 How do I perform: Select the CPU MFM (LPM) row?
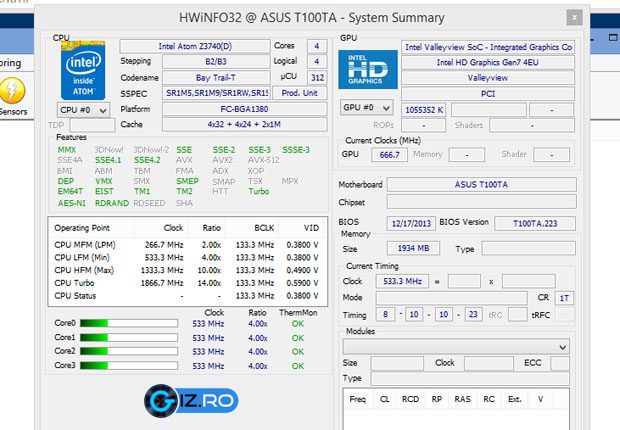point(187,245)
